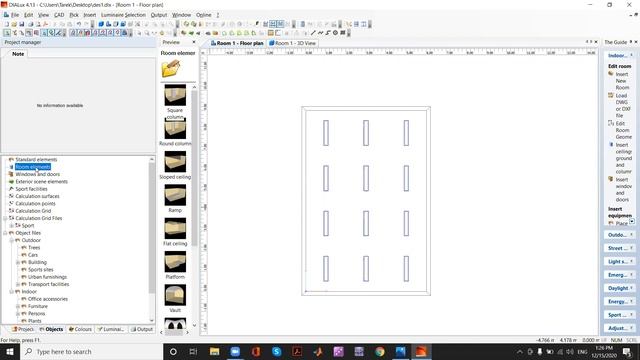Expand the Daylight section in The Guide
This screenshot has height=360, width=640.
[x=620, y=288]
